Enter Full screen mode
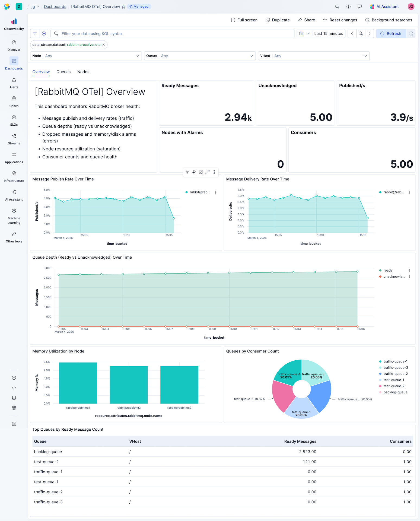 click(244, 20)
